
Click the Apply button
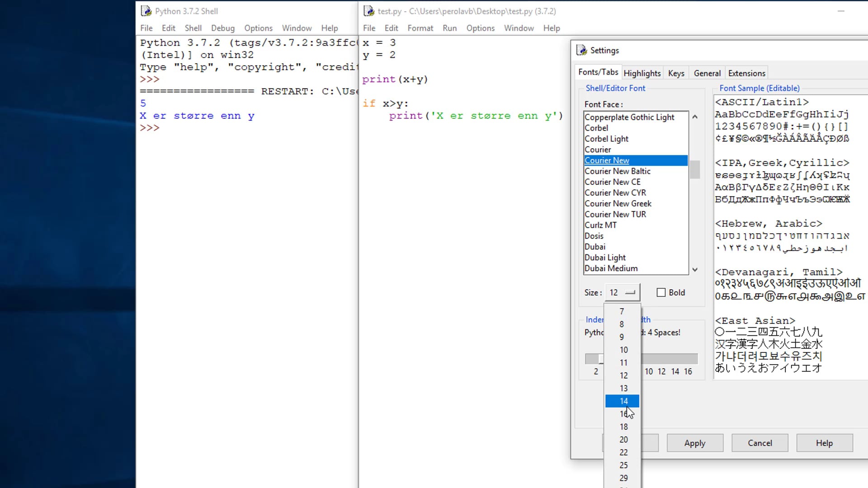(695, 443)
